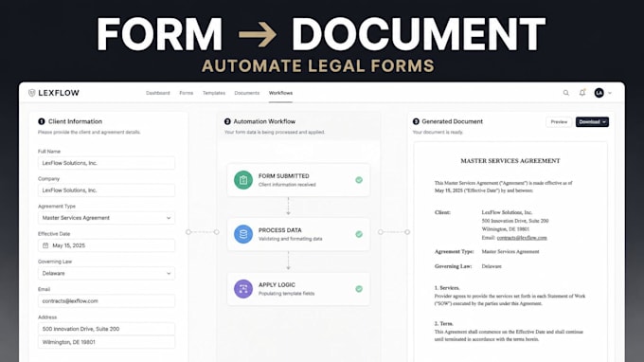Click the purple Apply Logic icon
The height and width of the screenshot is (362, 644).
click(243, 289)
